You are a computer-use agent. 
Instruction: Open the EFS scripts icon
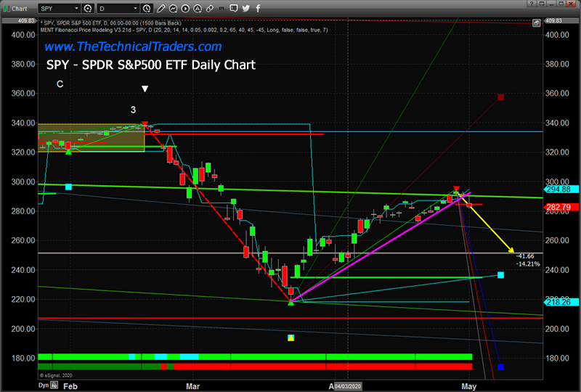coord(222,8)
